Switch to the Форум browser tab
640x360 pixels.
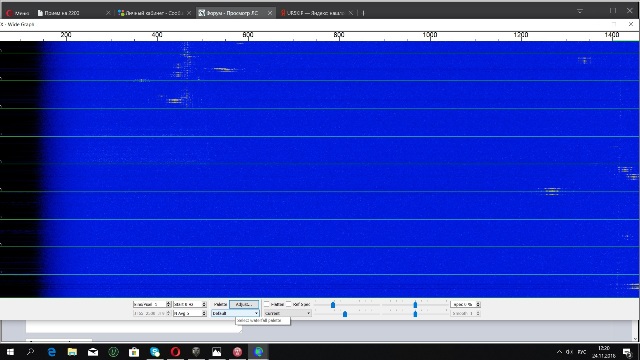232,13
